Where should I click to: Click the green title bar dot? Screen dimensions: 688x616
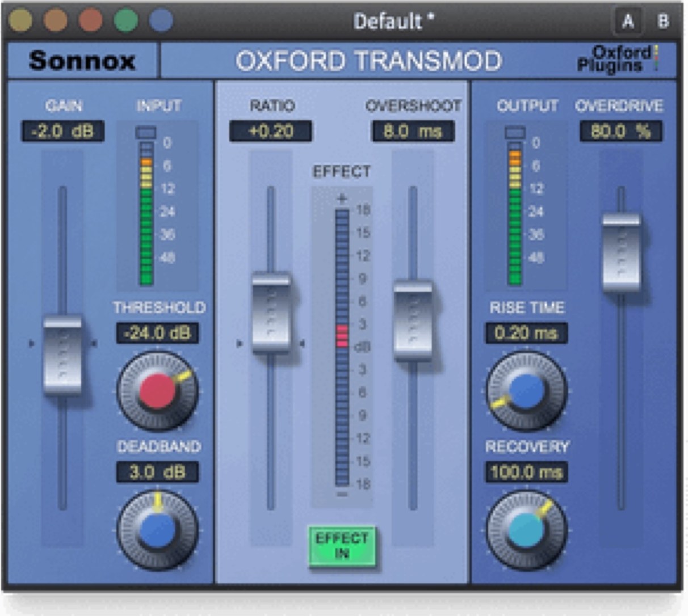(x=126, y=20)
